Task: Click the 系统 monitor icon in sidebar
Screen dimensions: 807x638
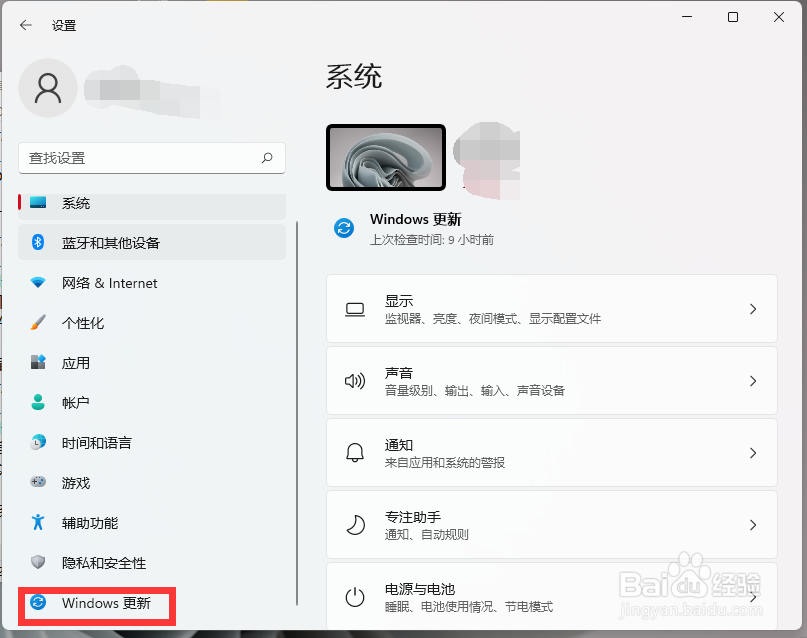Action: click(38, 202)
